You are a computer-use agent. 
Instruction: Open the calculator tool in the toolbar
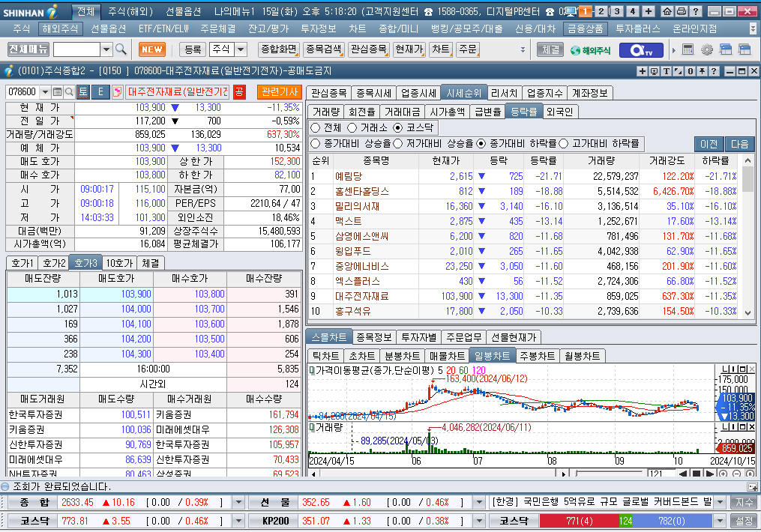[x=688, y=49]
